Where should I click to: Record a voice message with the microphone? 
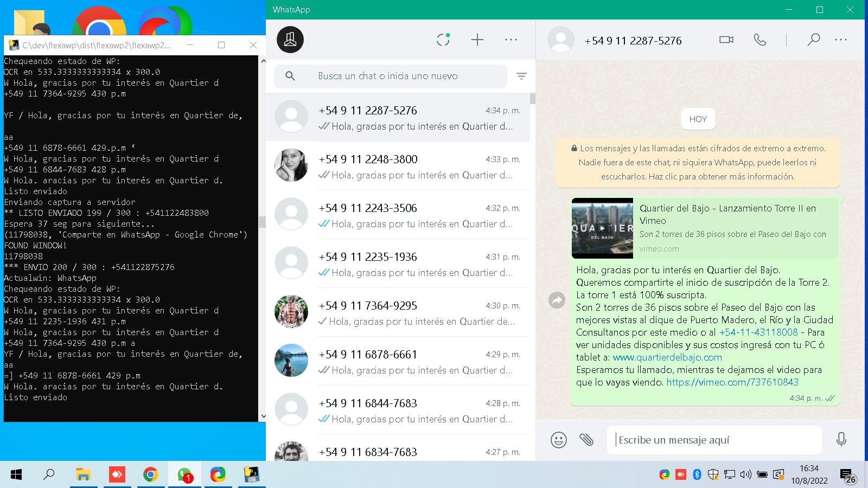click(x=841, y=440)
